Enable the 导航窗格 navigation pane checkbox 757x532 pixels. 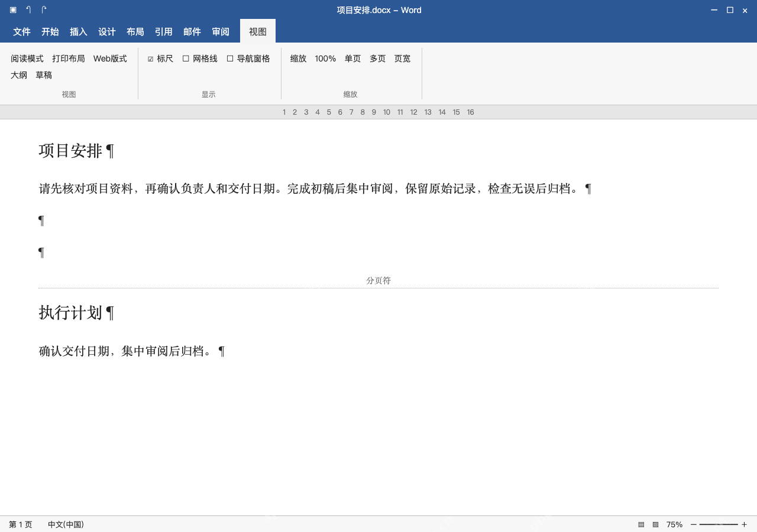pos(248,59)
